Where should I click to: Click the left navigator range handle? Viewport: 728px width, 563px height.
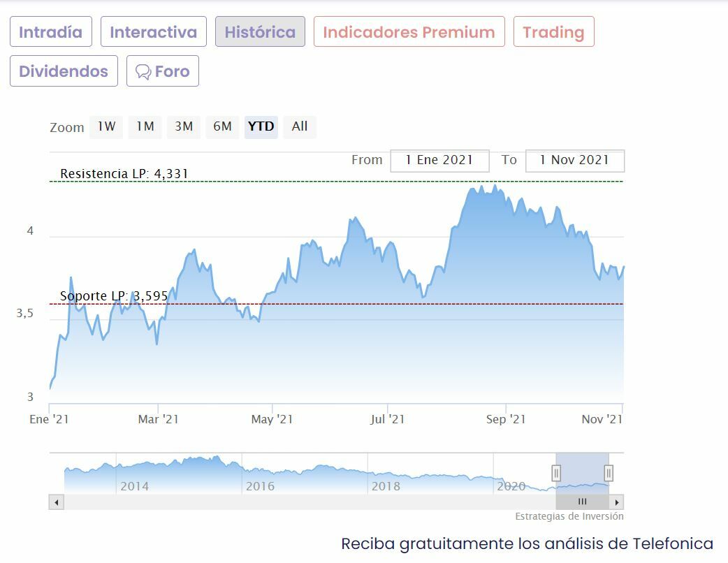557,474
